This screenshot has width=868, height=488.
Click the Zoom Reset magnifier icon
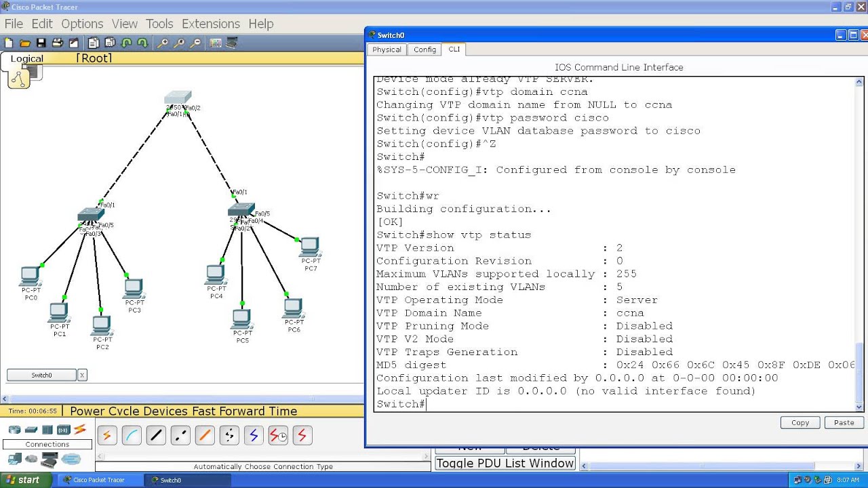click(179, 43)
